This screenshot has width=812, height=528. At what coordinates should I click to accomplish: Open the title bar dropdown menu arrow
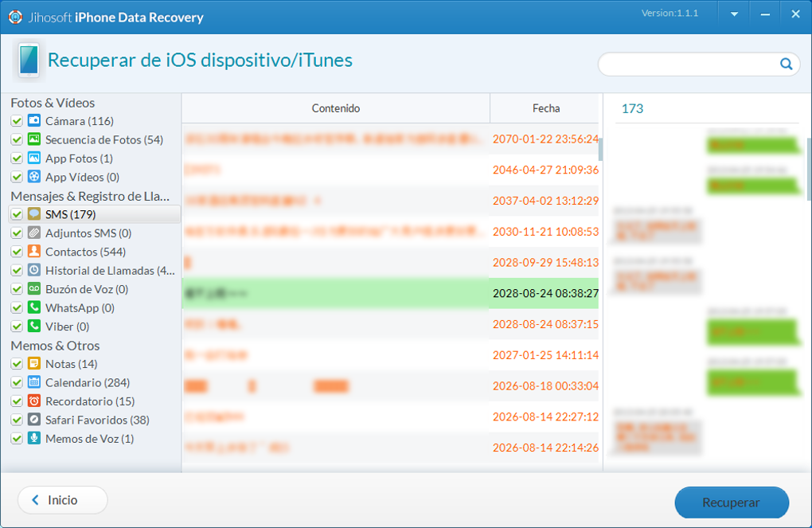tap(734, 14)
